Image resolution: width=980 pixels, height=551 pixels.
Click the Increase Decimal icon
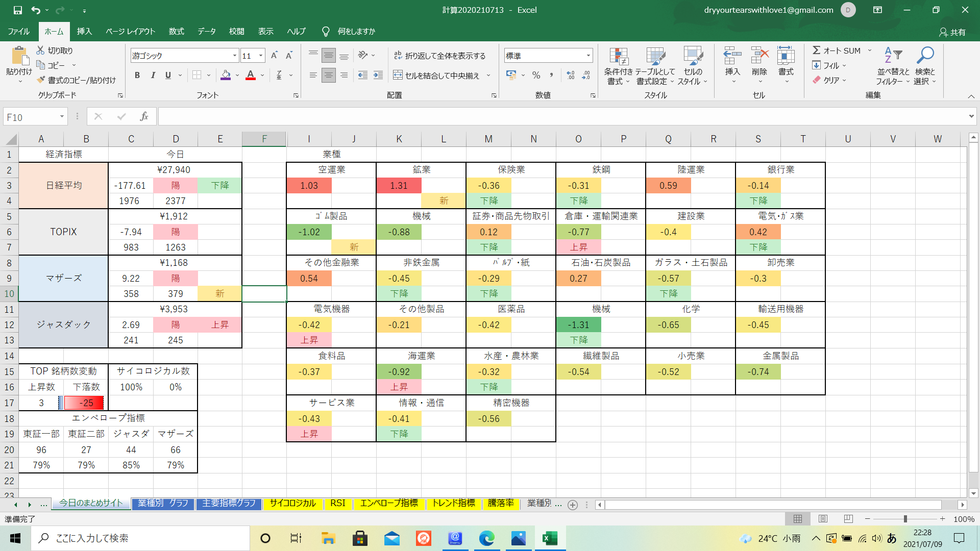[x=571, y=76]
